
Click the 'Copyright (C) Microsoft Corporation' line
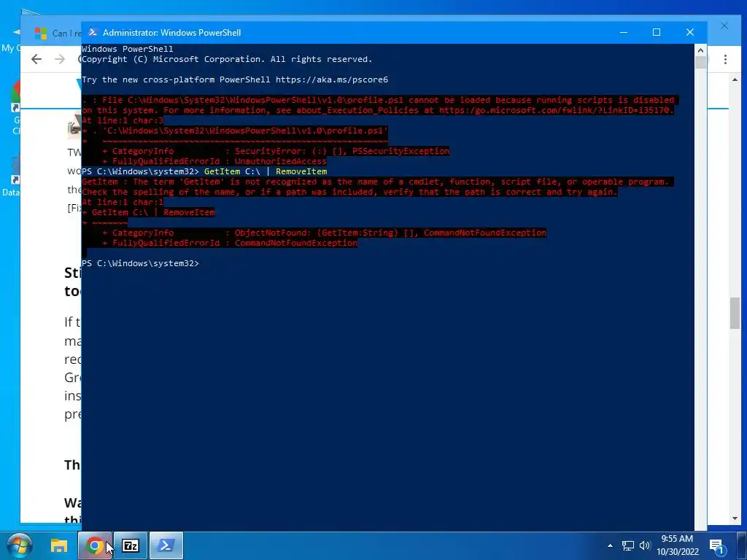point(227,59)
